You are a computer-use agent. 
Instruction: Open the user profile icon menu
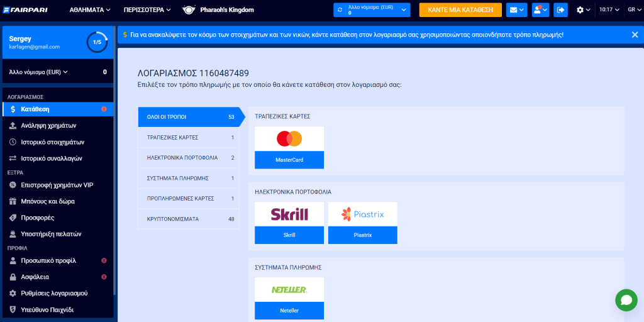point(540,10)
